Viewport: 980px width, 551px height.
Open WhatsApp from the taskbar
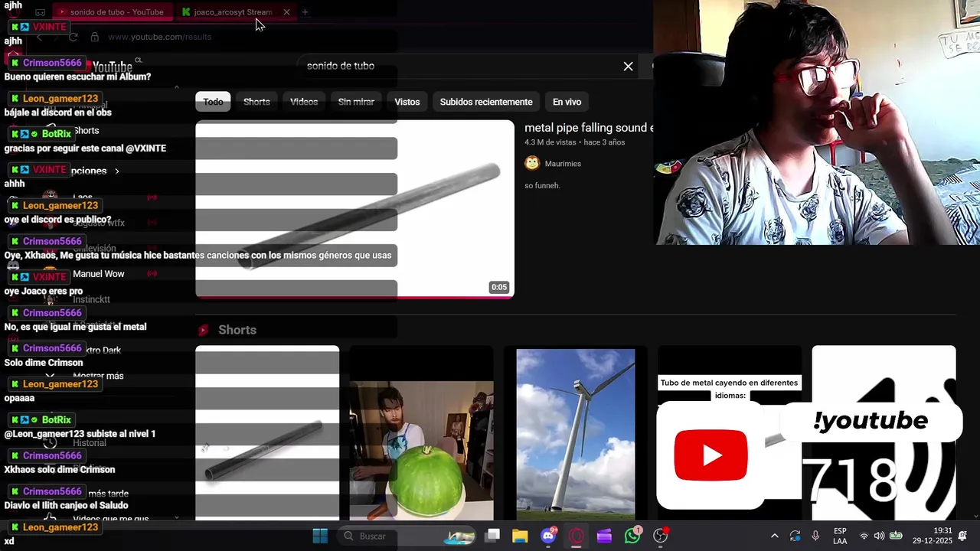click(x=632, y=536)
